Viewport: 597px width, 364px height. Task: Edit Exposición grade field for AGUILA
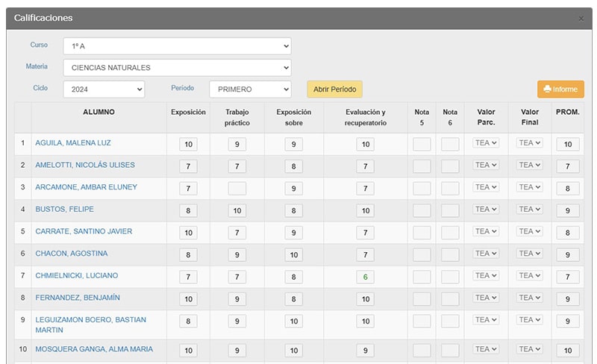tap(189, 144)
